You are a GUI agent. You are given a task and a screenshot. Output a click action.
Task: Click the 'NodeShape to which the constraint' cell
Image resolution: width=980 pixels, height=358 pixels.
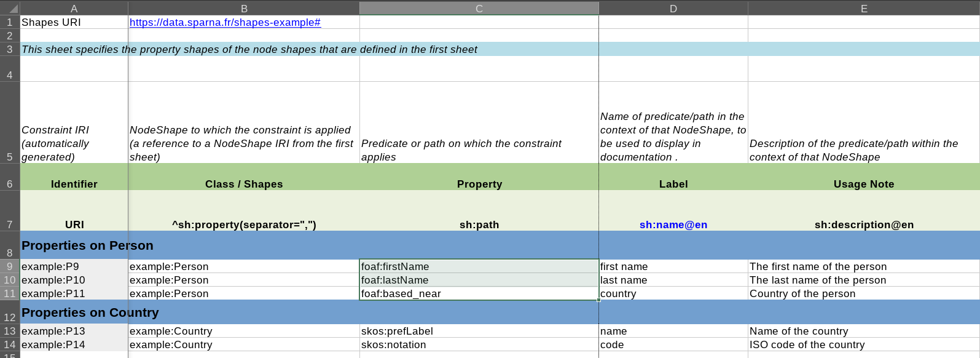(244, 122)
